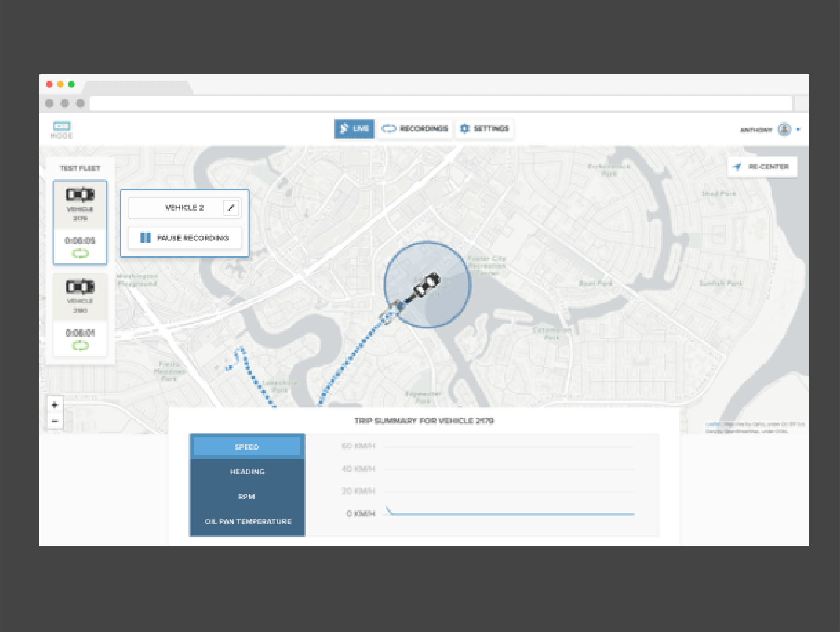Select the Heading metric in trip summary
Screen dimensions: 840x632
tap(247, 472)
